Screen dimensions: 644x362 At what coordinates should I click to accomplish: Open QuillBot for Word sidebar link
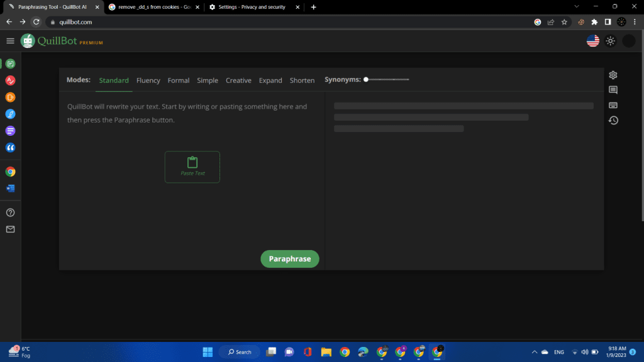10,189
